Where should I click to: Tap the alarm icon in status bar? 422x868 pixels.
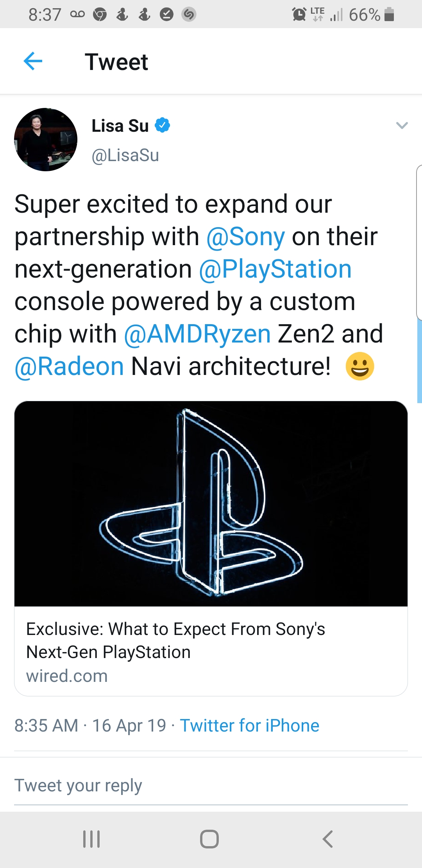(x=299, y=14)
